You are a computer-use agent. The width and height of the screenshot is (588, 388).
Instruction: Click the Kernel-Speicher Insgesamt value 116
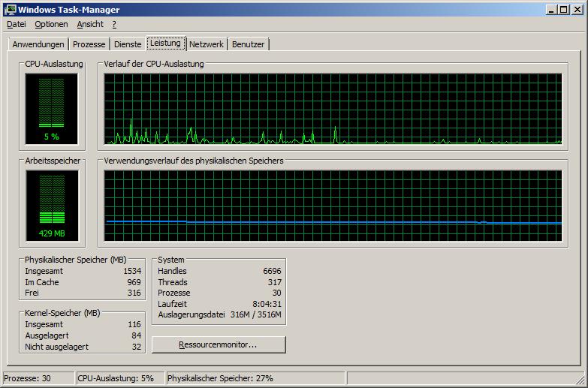pyautogui.click(x=134, y=324)
